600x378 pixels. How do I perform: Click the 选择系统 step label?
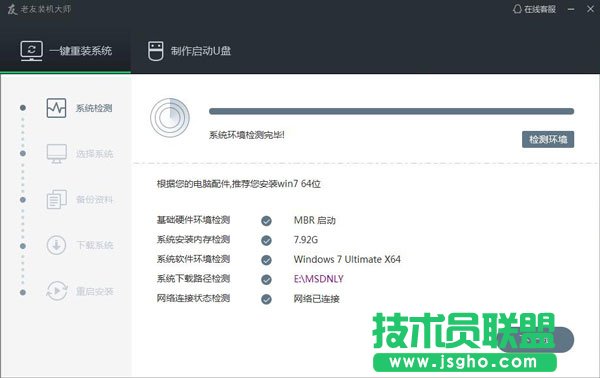(x=94, y=154)
